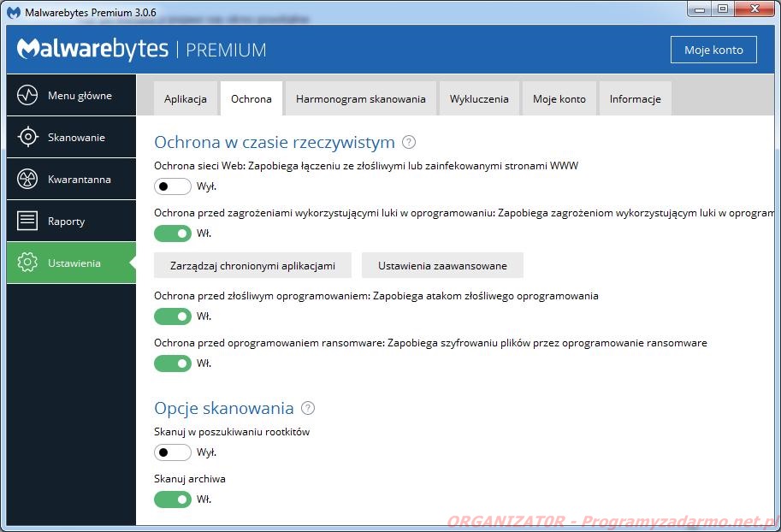Turn off Ochrona przed złośliwym oprogramowaniem toggle
The width and height of the screenshot is (781, 532).
(x=172, y=316)
